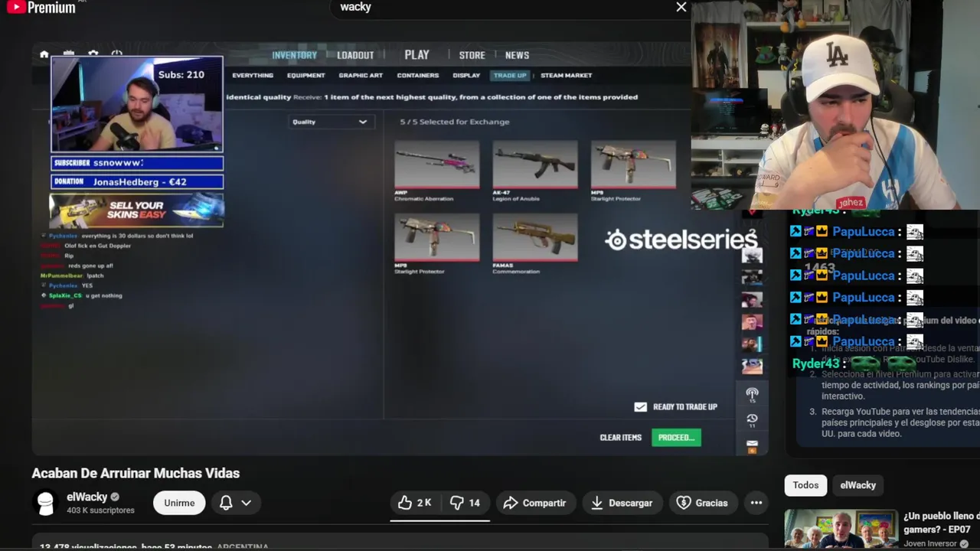Share the video via Compartir
980x551 pixels.
534,503
